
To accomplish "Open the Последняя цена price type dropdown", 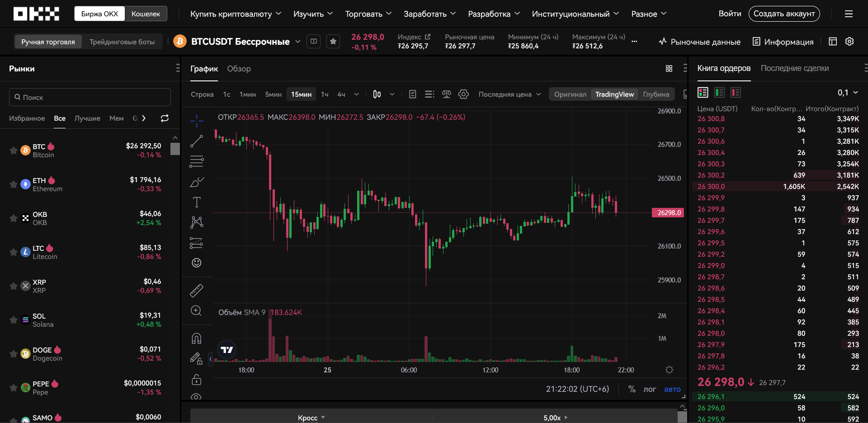I will coord(509,94).
